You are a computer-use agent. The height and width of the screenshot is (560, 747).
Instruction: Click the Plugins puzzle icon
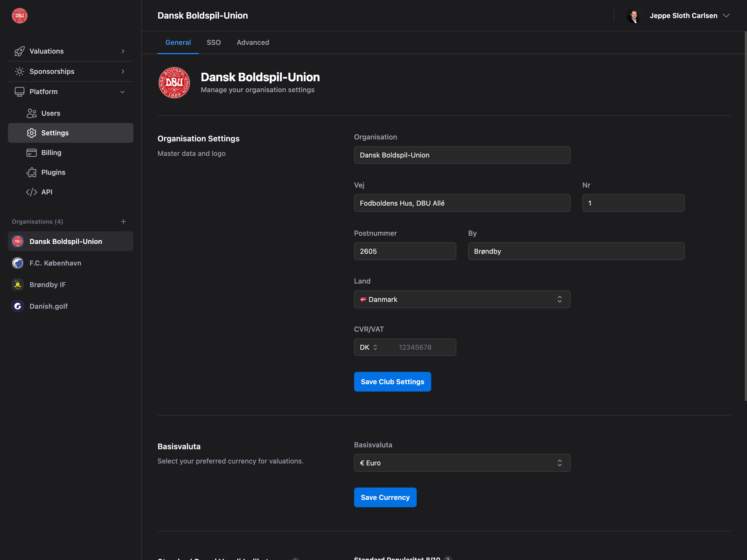tap(31, 172)
